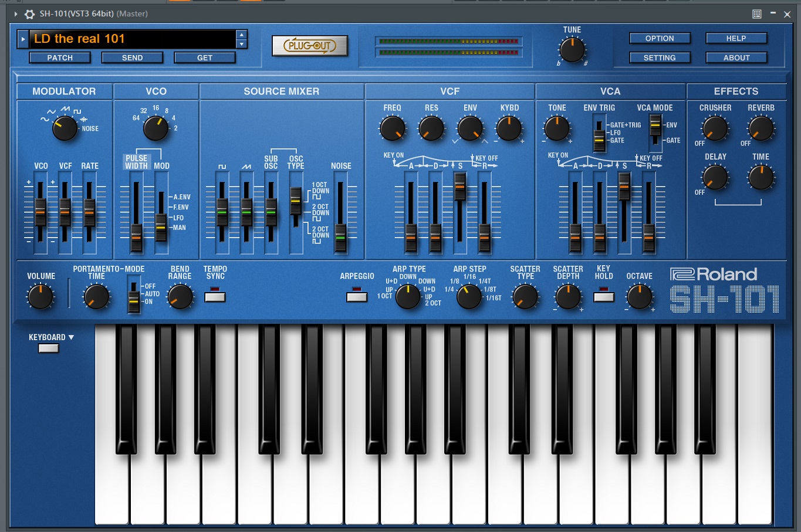Switch the VCA MODE selector
The image size is (801, 532).
click(x=655, y=133)
